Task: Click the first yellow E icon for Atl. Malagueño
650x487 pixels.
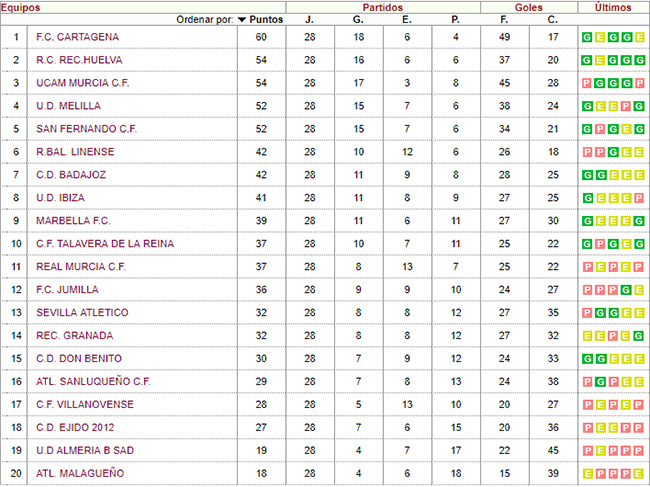Action: pos(587,474)
